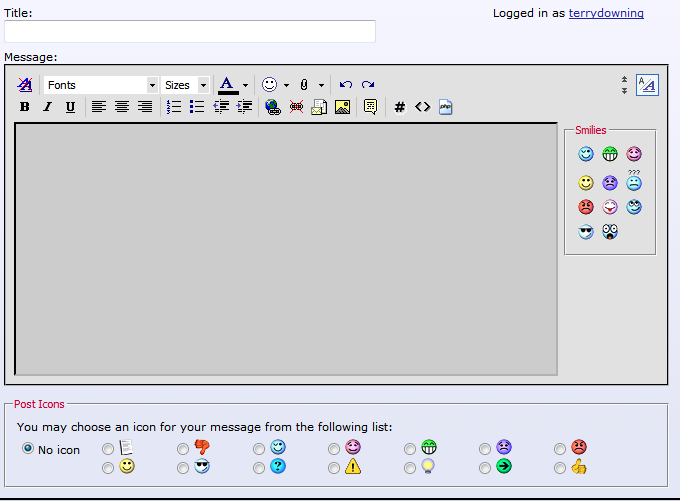Screen dimensions: 680x501
Task: Select the green big-grin post icon radio
Action: point(410,449)
